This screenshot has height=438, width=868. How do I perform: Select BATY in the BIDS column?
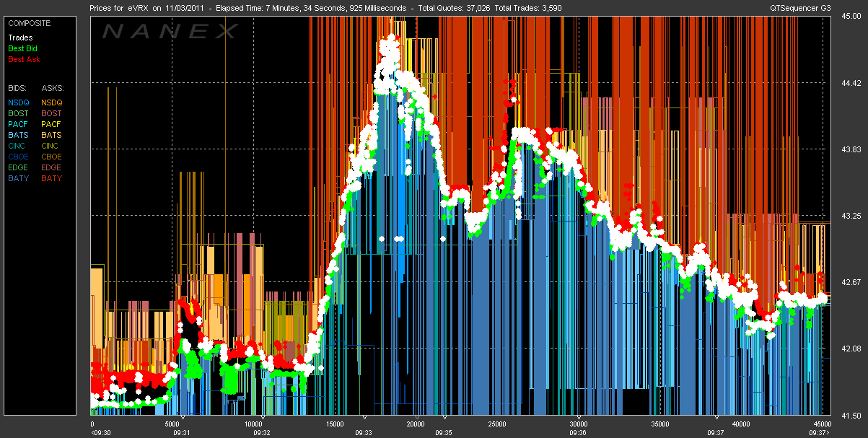point(18,178)
